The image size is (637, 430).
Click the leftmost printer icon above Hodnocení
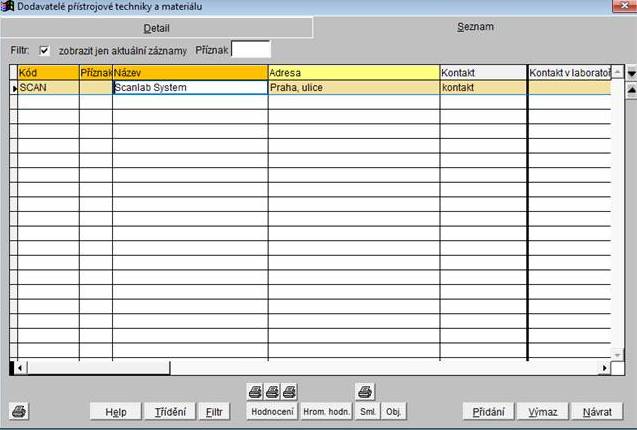click(255, 391)
